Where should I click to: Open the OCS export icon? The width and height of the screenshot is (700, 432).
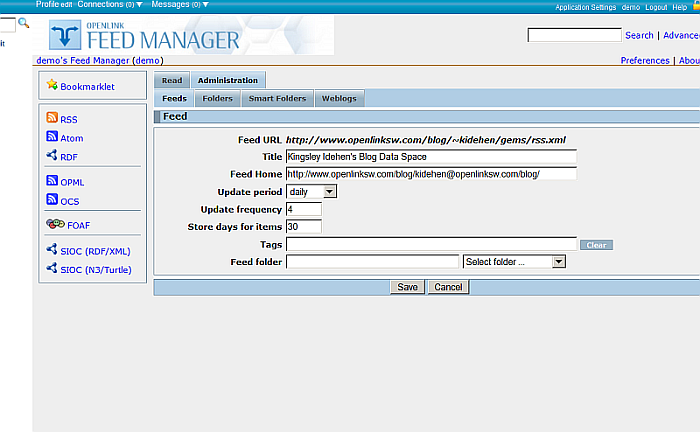coord(52,200)
